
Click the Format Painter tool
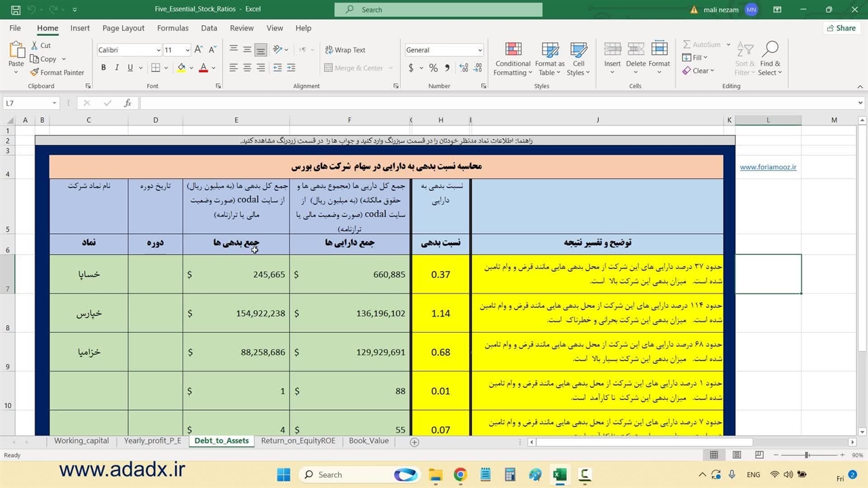click(57, 73)
